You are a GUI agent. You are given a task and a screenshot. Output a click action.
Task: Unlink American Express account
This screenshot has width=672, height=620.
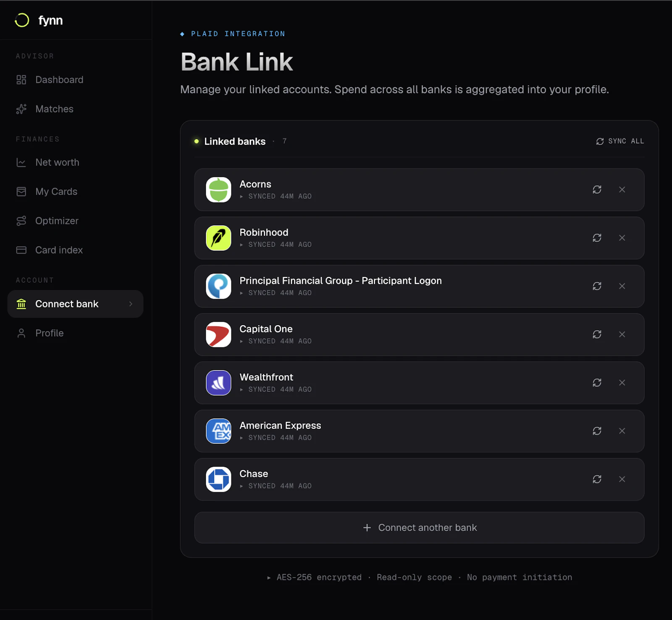[622, 431]
